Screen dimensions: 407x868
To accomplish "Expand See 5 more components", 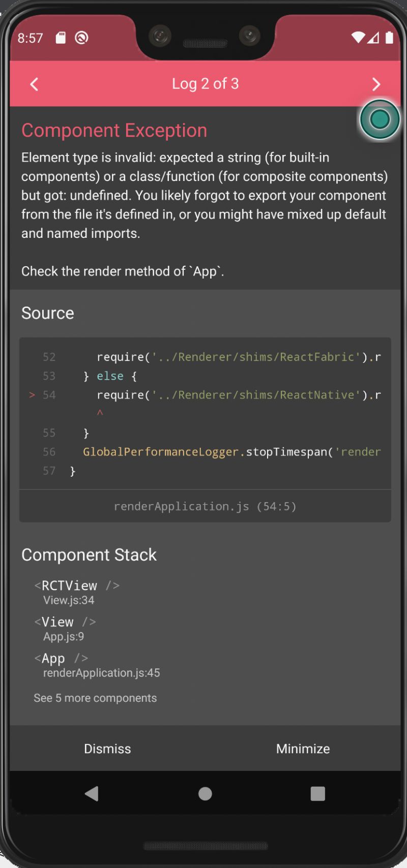I will point(95,698).
